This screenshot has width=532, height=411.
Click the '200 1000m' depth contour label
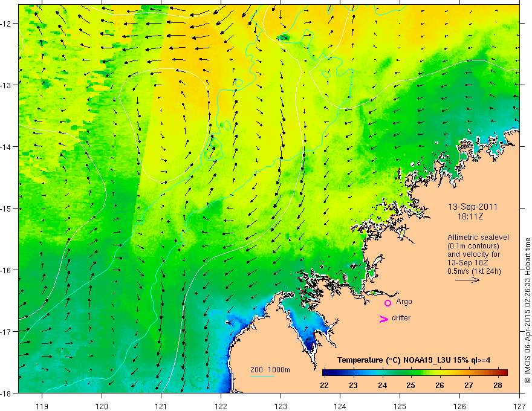point(270,370)
